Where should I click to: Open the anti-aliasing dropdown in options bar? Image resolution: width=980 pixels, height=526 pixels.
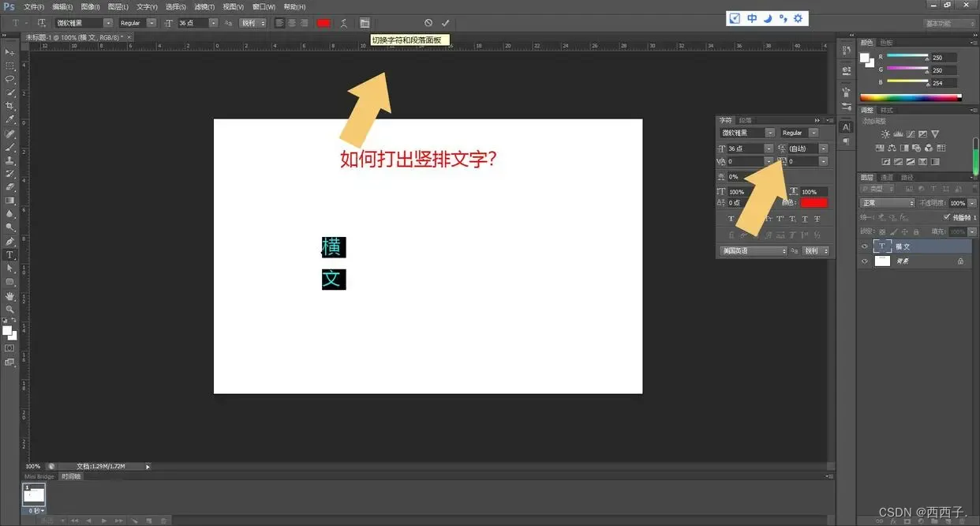click(252, 23)
